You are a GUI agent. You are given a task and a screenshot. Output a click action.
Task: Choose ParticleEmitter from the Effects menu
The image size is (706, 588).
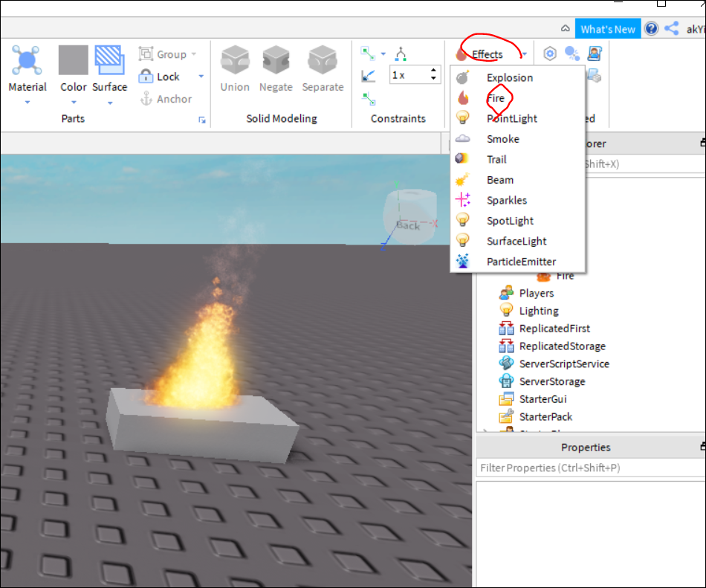click(517, 261)
